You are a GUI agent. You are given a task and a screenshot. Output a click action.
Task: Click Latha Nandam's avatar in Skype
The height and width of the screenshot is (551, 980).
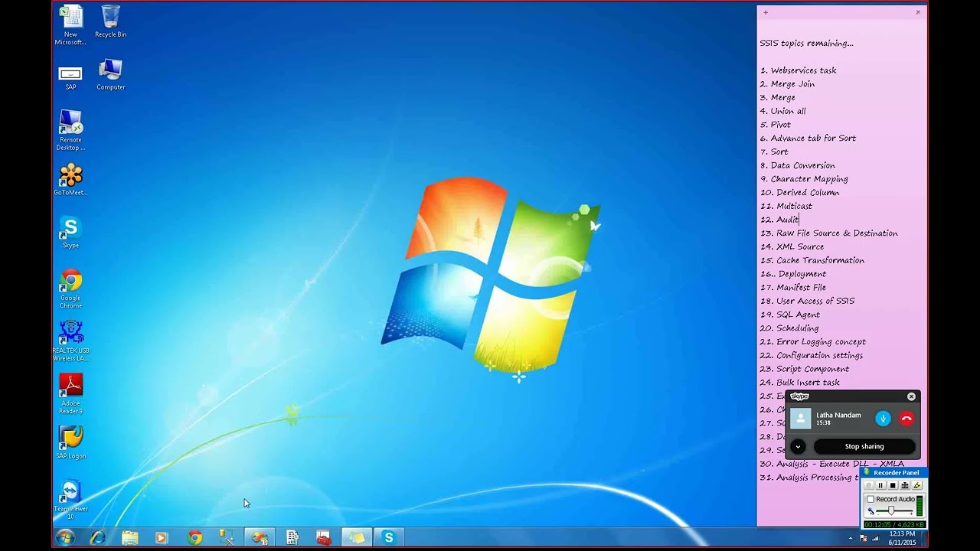tap(801, 419)
